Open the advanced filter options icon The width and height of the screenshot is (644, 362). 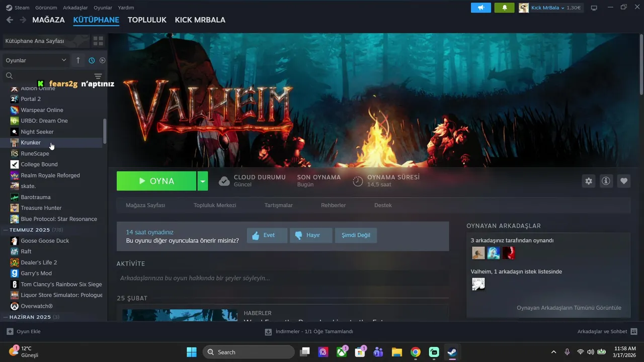(98, 76)
